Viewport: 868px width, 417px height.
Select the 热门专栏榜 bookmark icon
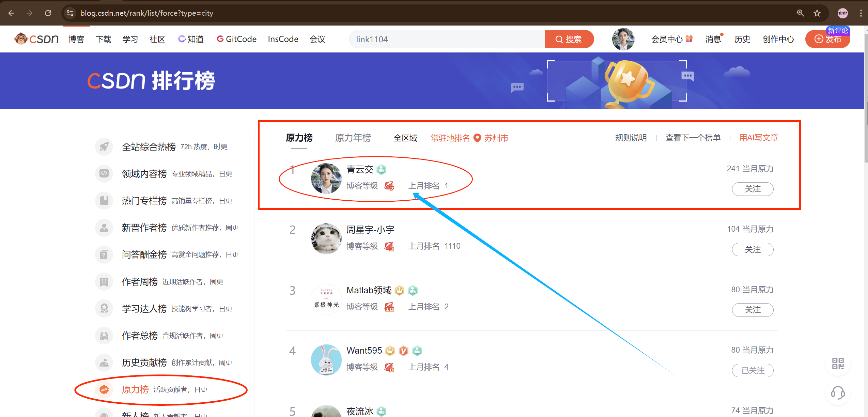(104, 201)
